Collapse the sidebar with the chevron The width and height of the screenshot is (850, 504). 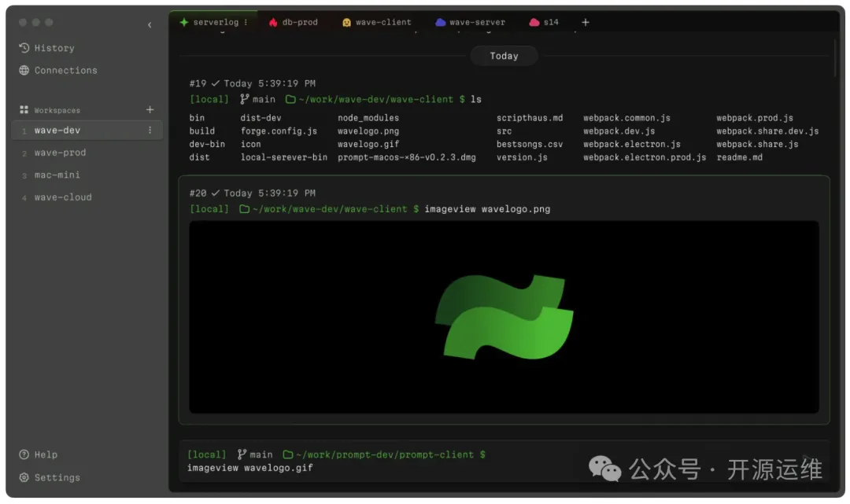pyautogui.click(x=150, y=25)
